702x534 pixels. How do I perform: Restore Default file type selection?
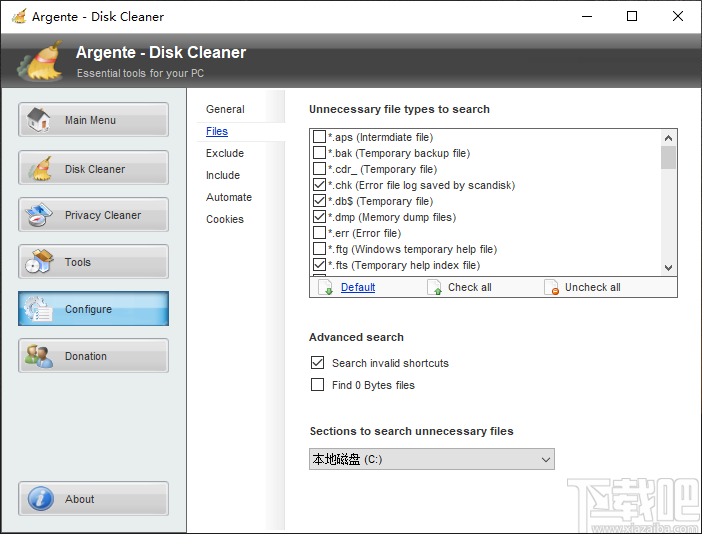pyautogui.click(x=358, y=287)
